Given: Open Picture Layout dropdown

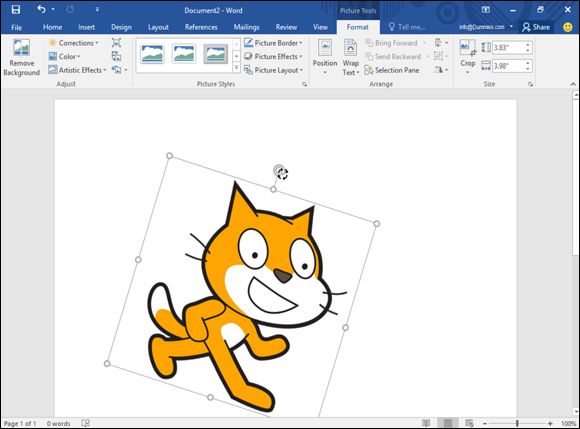Looking at the screenshot, I should point(274,70).
